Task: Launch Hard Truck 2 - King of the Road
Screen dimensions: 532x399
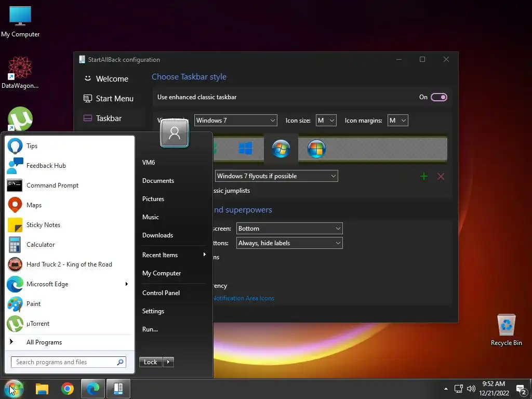Action: (x=70, y=264)
